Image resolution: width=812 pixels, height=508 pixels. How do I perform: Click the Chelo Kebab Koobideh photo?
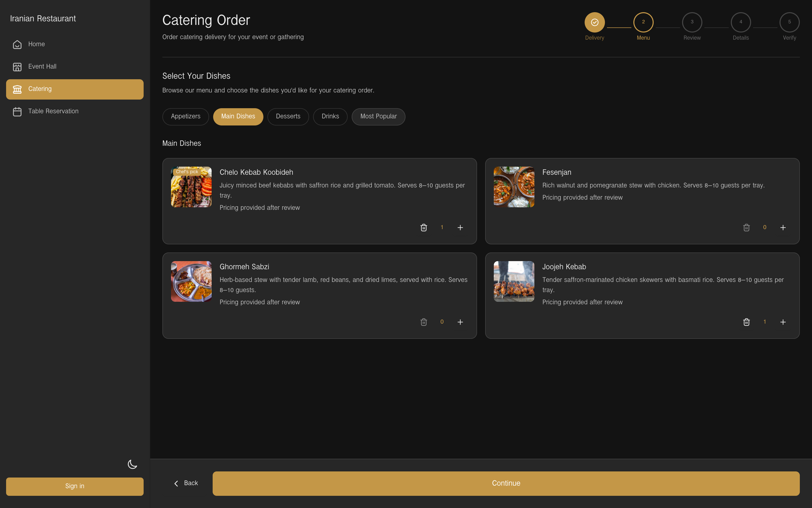[191, 187]
